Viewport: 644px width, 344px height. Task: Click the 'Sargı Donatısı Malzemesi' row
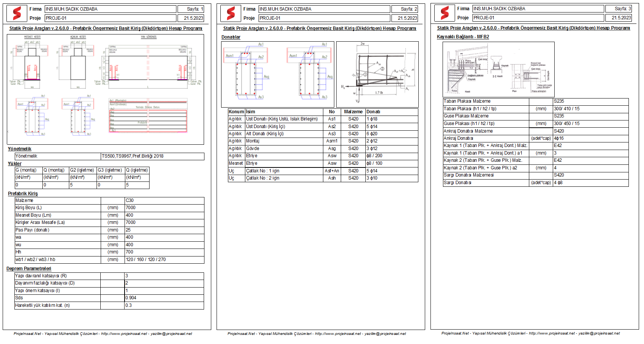pos(536,175)
